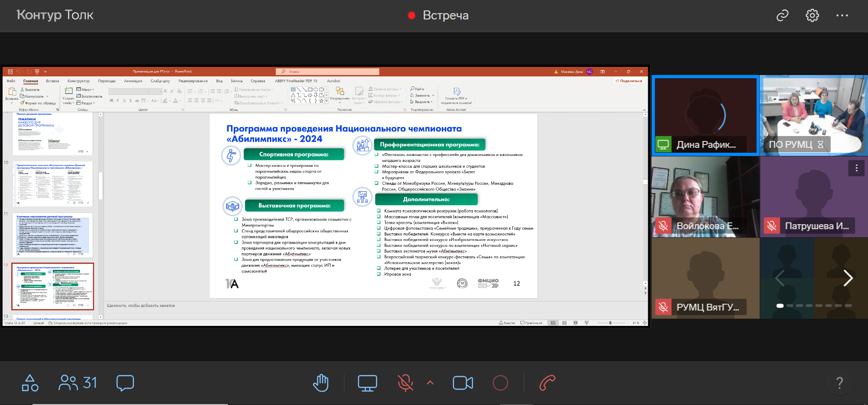
Task: Toggle bold Ж formatting
Action: tap(111, 100)
